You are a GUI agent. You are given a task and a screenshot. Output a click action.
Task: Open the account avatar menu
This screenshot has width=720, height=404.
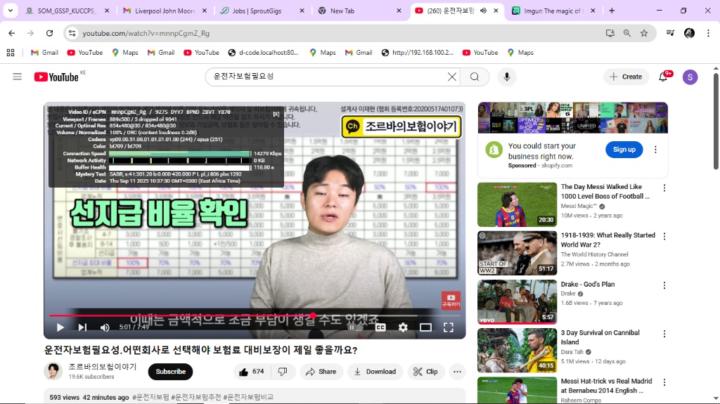[x=690, y=77]
